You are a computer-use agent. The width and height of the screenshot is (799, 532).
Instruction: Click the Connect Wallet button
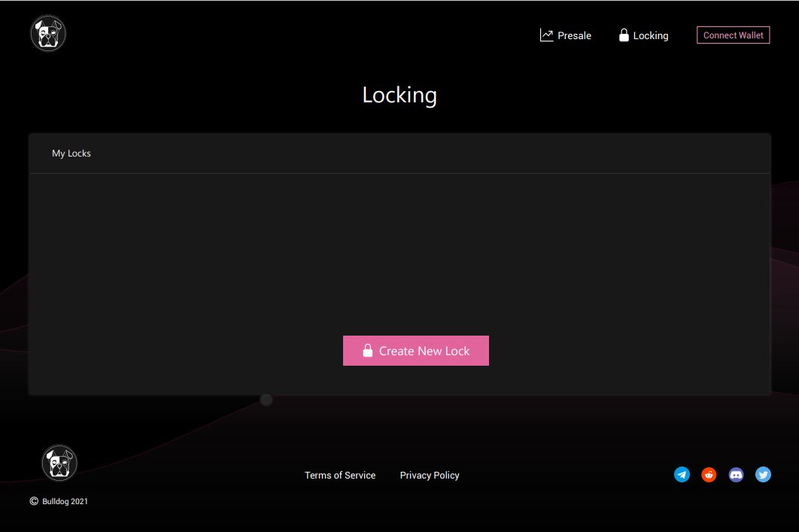point(733,35)
